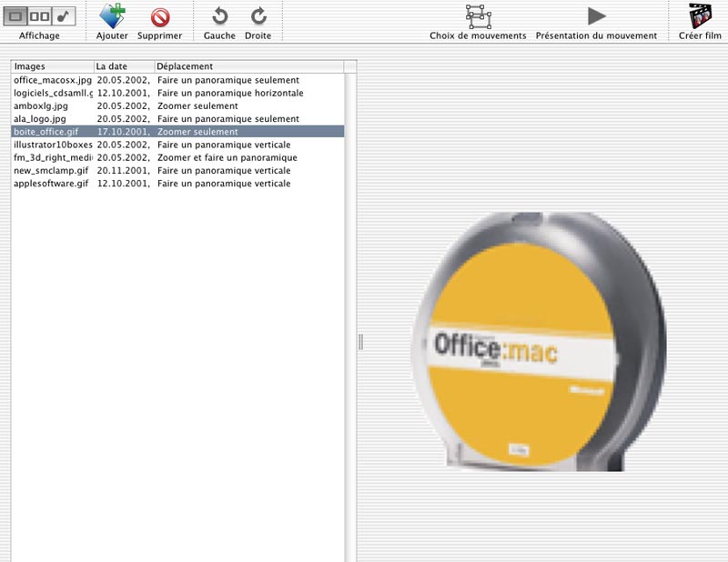Click the Office:mac preview image

539,342
